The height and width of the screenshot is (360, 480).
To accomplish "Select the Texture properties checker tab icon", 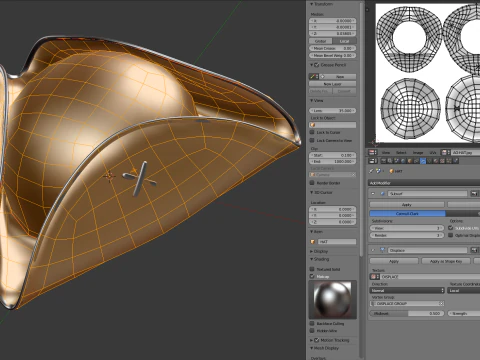I will (443, 161).
